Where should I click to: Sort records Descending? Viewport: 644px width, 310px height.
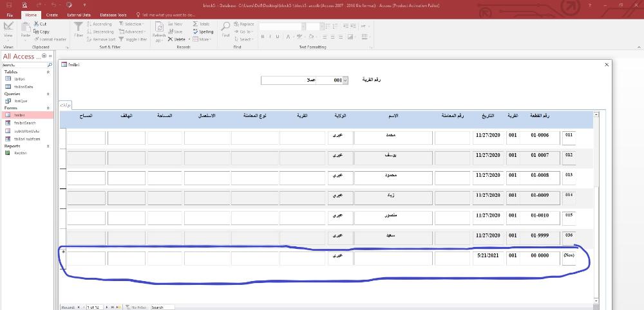(100, 32)
